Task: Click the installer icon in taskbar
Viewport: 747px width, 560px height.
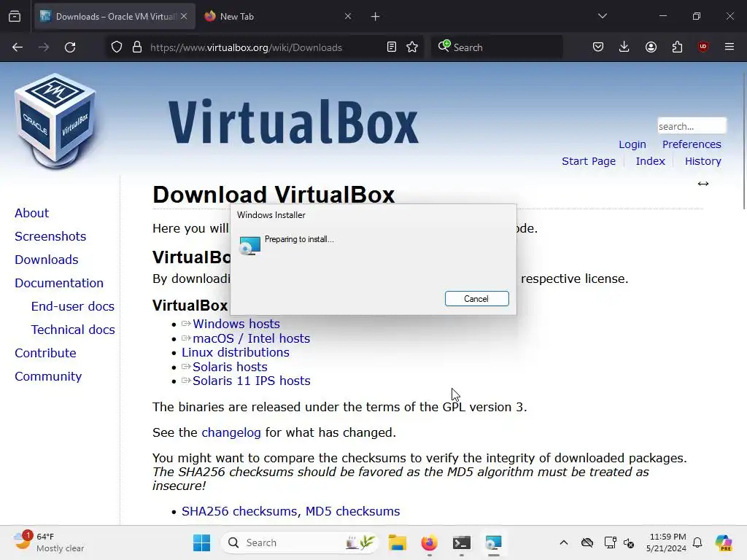Action: click(494, 542)
